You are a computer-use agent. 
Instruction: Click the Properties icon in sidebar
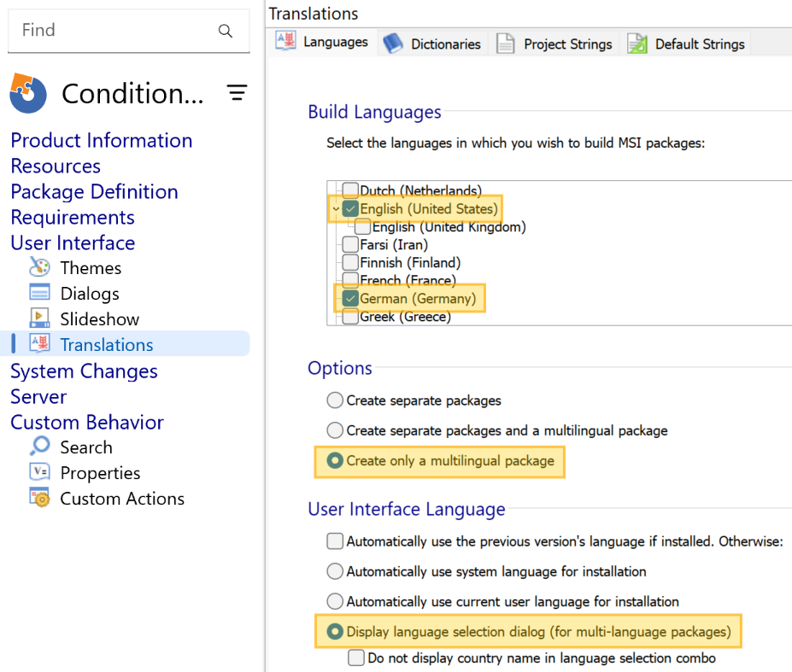[39, 472]
